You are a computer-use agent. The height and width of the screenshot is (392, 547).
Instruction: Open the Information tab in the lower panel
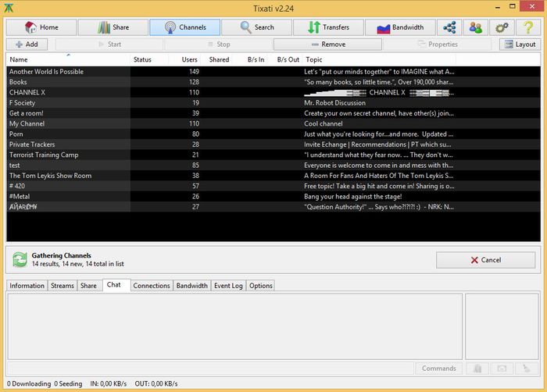tap(27, 286)
